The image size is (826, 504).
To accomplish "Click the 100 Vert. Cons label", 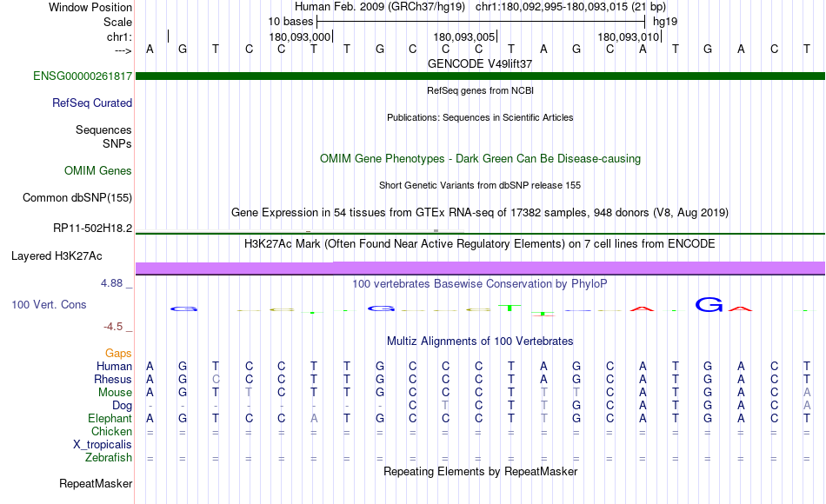I will [49, 304].
